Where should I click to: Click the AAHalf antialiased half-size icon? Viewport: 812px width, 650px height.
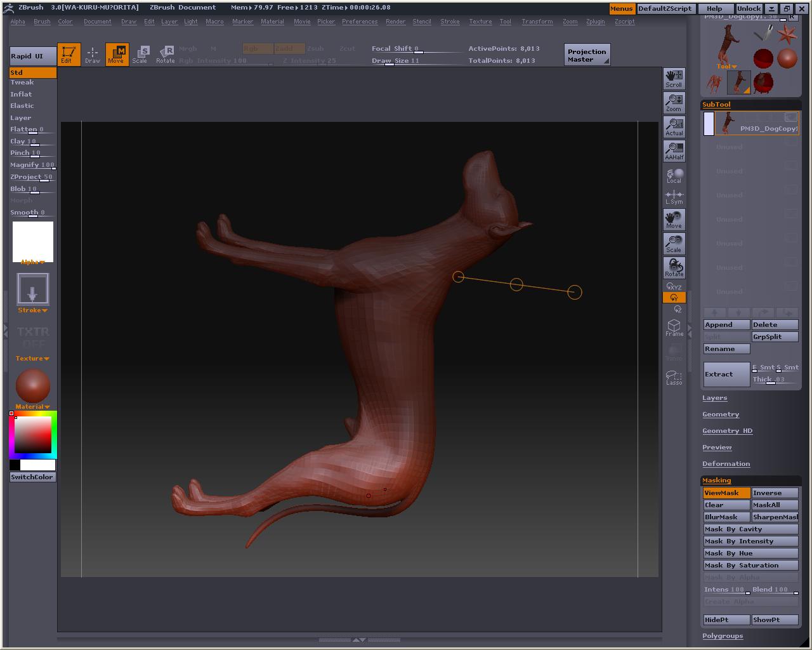pyautogui.click(x=674, y=151)
